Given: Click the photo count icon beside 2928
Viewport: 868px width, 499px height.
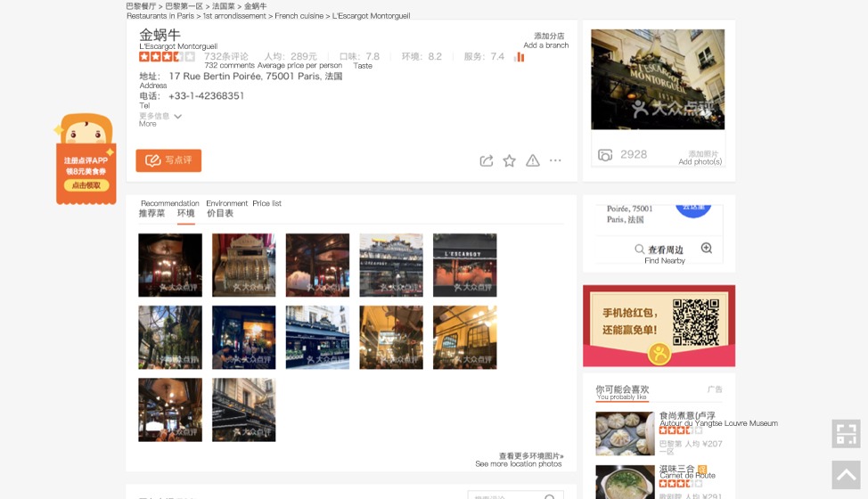Looking at the screenshot, I should coord(605,154).
